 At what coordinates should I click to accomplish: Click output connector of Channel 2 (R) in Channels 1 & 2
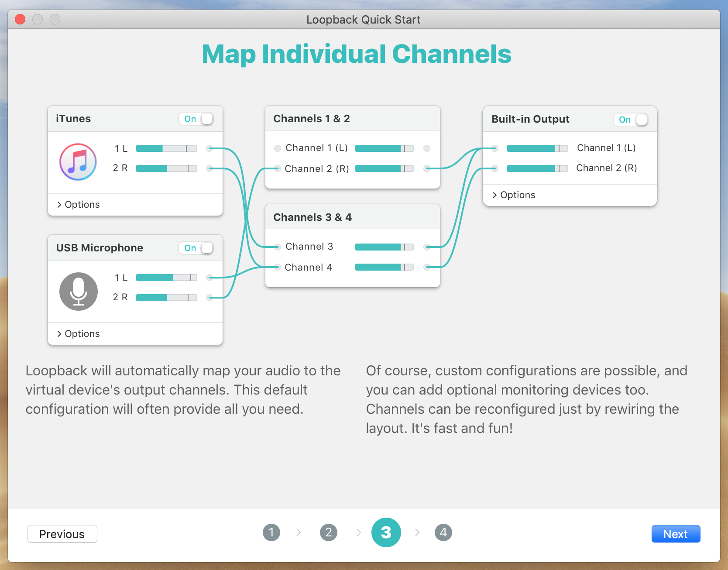[x=427, y=168]
